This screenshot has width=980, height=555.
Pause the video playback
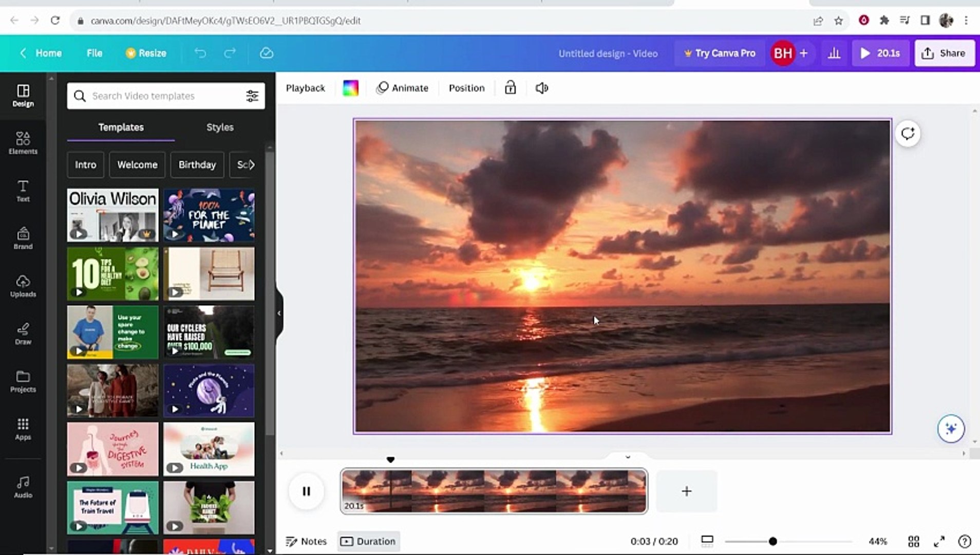(306, 491)
